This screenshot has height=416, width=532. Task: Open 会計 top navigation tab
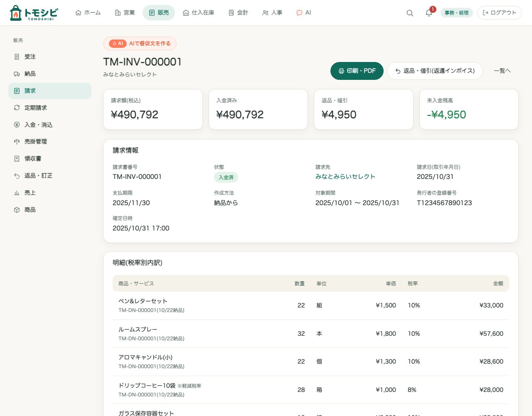tap(238, 13)
